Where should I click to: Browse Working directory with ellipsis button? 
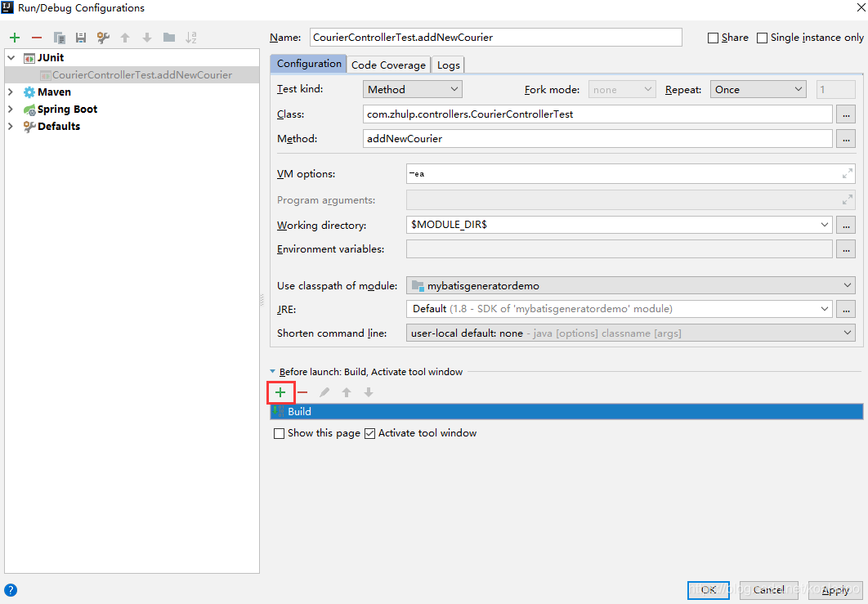pyautogui.click(x=846, y=225)
